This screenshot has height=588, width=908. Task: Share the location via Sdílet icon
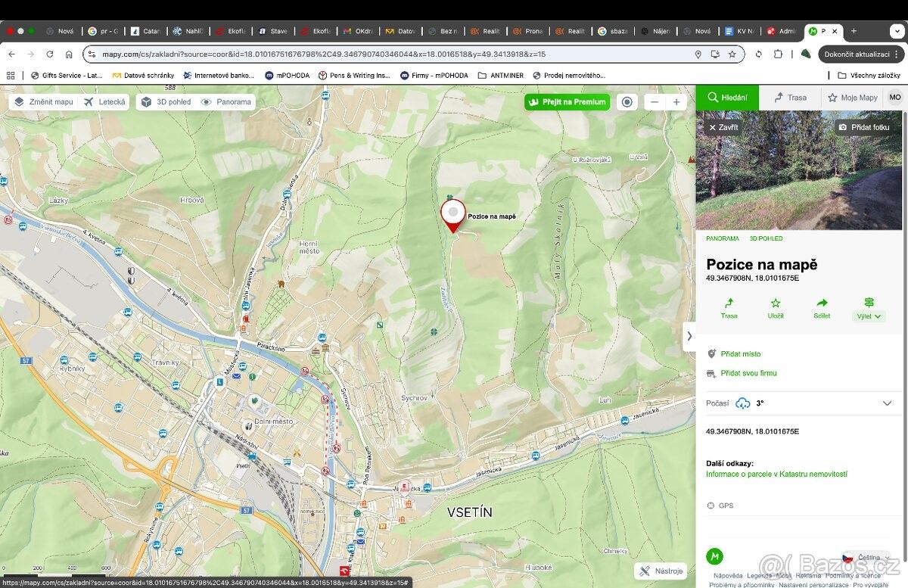pyautogui.click(x=822, y=308)
